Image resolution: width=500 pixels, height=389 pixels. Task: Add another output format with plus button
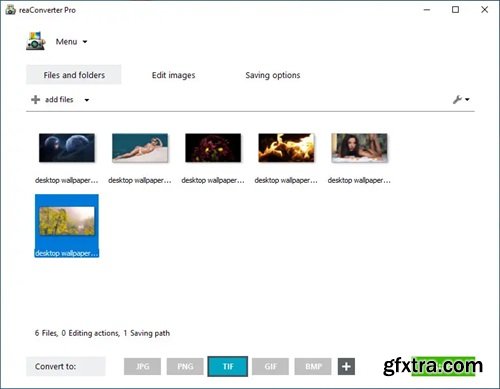[x=346, y=367]
